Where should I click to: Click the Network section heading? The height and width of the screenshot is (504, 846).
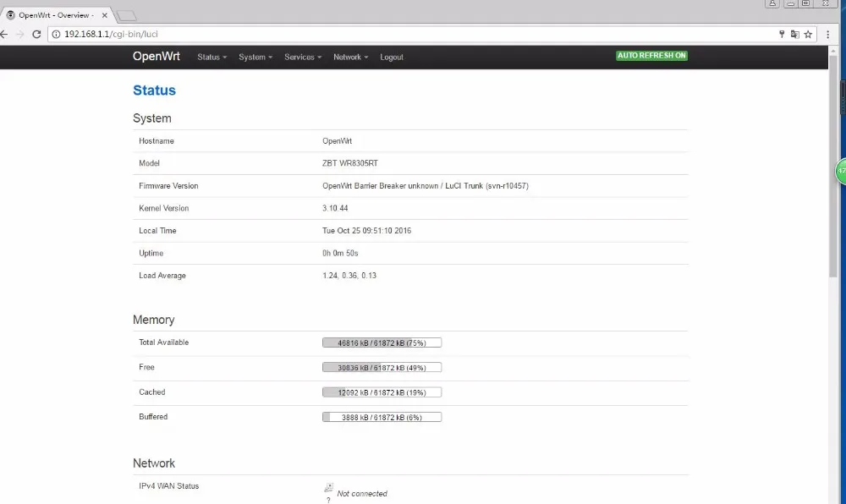pos(154,463)
